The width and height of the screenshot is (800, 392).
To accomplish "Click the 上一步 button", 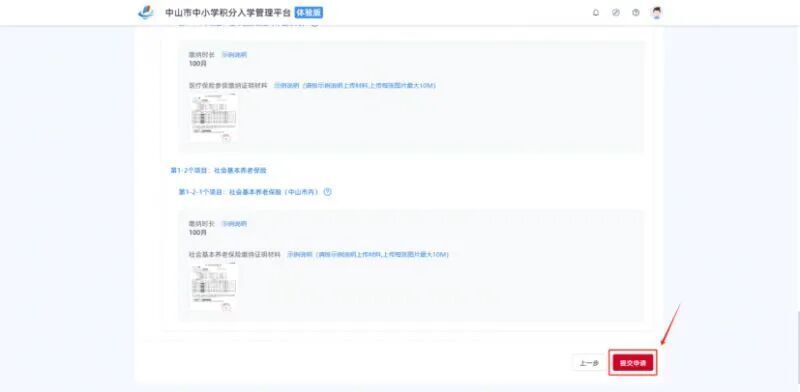I will (x=589, y=363).
